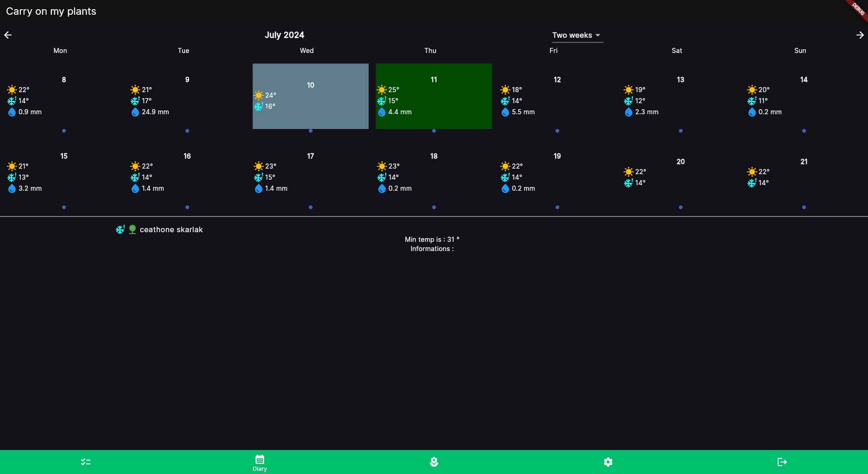Click the rain droplet icon on July 9
This screenshot has height=474, width=868.
click(x=135, y=112)
